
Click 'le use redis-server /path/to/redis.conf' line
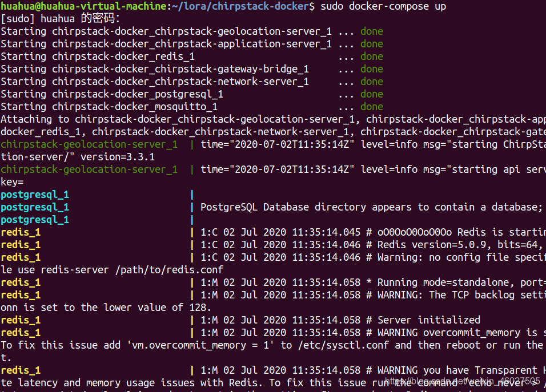(x=112, y=269)
